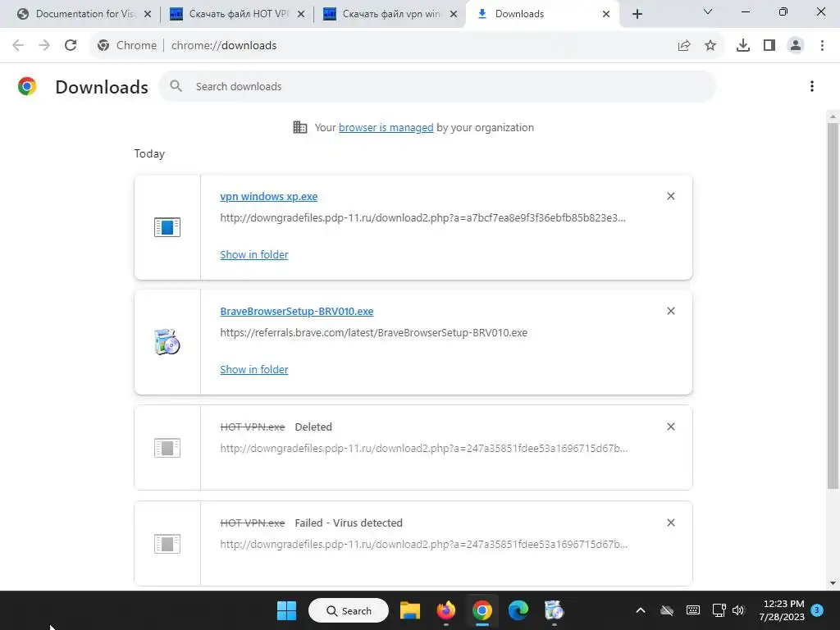Bookmark this page with the star icon

[x=710, y=46]
